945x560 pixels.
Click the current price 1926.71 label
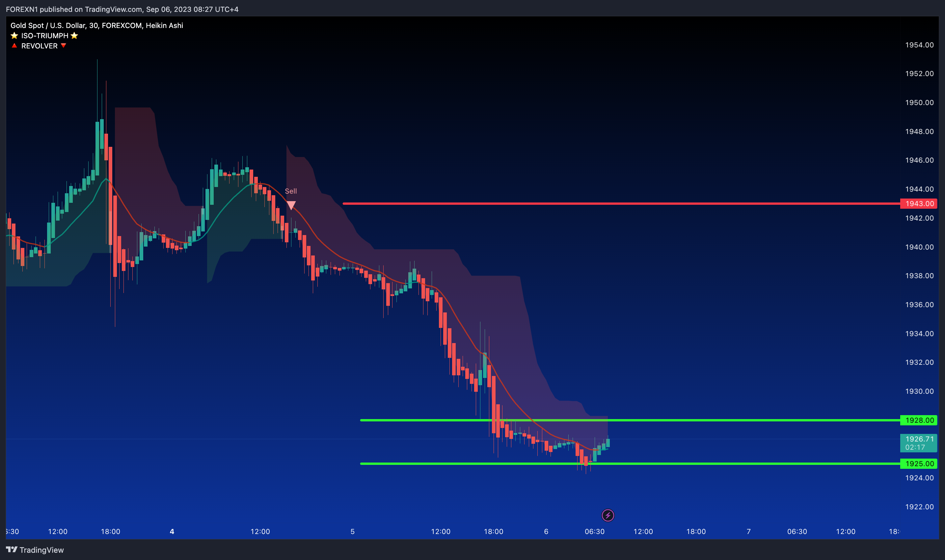pos(919,443)
